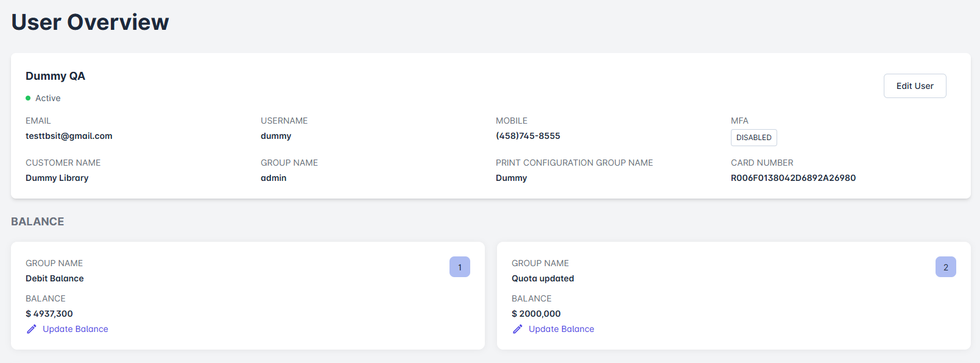Click the Dummy QA user name
Viewport: 980px width, 363px height.
(x=55, y=76)
